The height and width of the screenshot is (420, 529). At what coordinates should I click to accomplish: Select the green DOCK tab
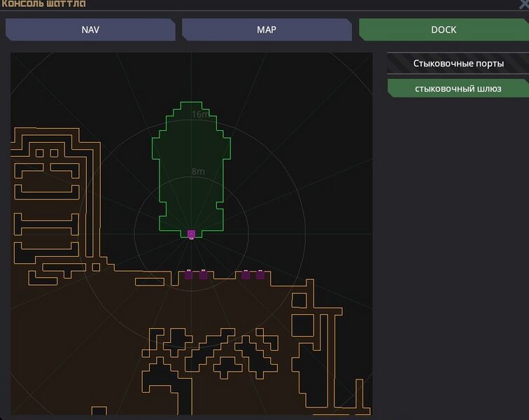(443, 30)
